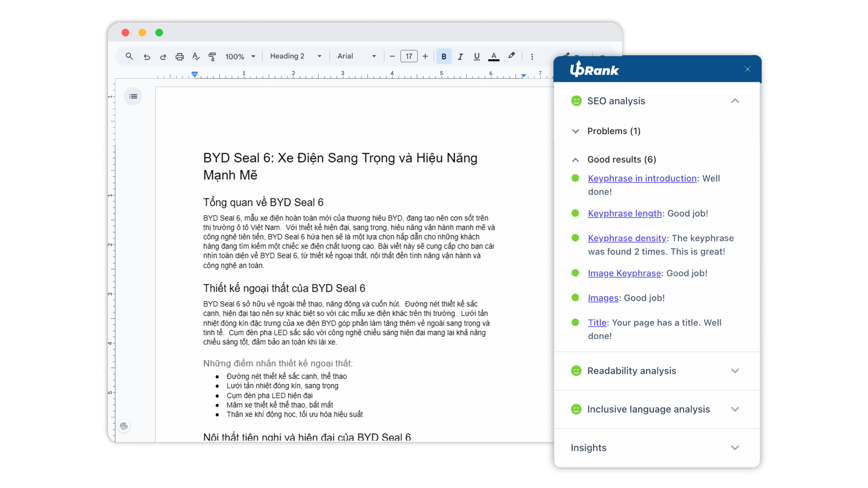Open the Images link

point(603,298)
